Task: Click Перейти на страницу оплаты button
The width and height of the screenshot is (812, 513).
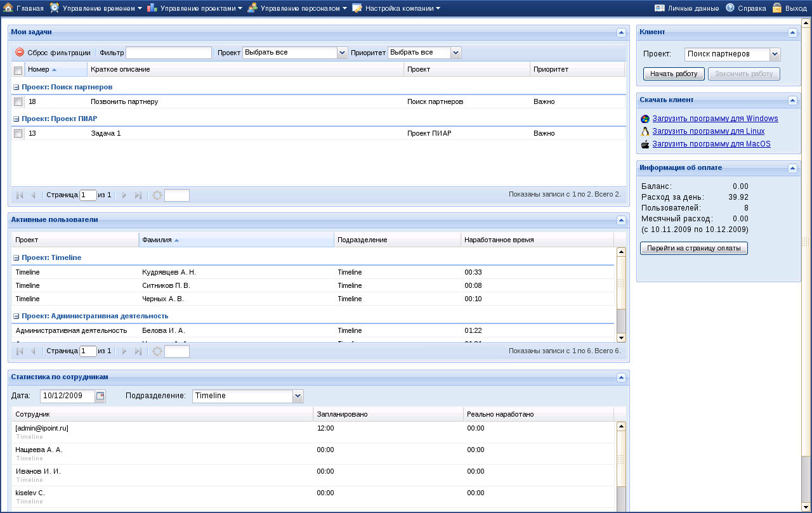Action: 693,248
